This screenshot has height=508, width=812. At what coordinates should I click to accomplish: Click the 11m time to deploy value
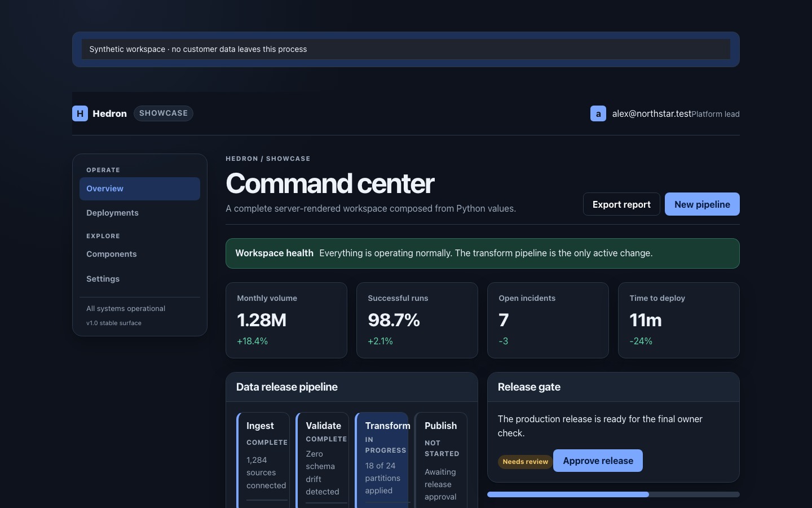646,320
